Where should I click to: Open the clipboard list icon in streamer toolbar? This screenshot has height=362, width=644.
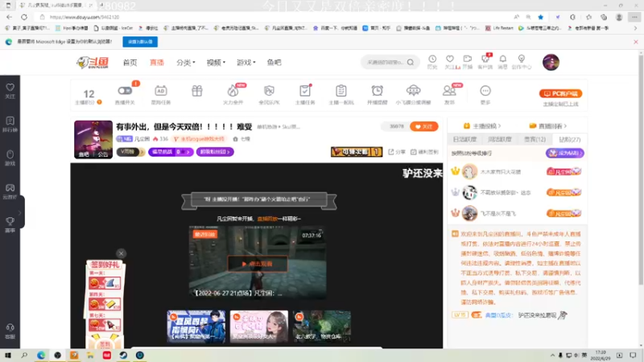coord(341,91)
